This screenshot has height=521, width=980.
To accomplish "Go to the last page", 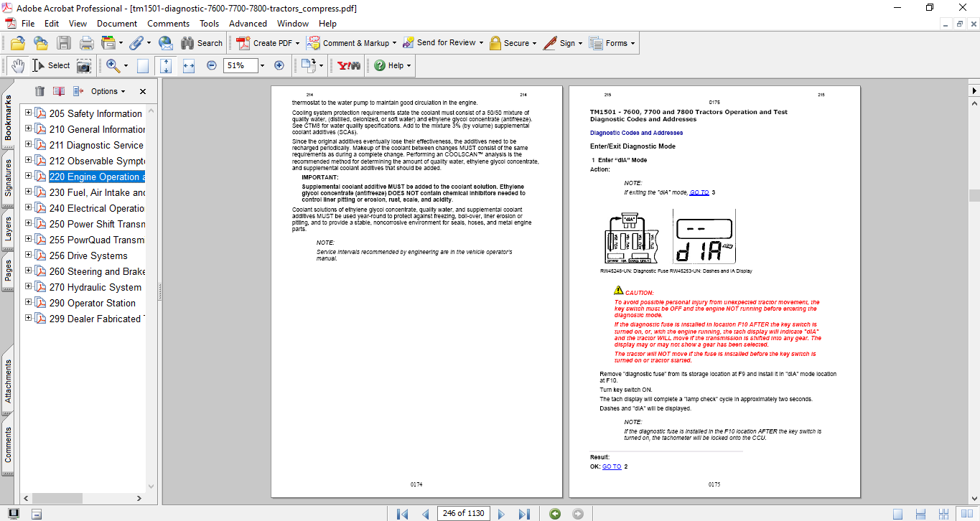I will (x=524, y=514).
